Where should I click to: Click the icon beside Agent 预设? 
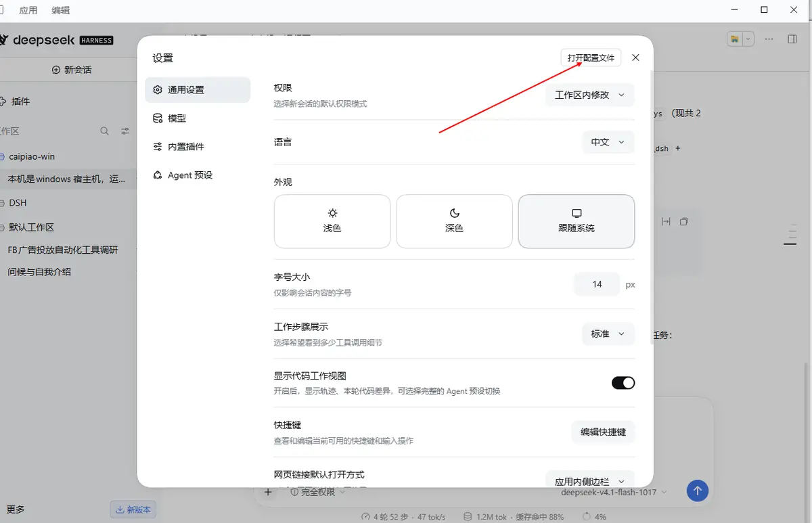pyautogui.click(x=158, y=175)
